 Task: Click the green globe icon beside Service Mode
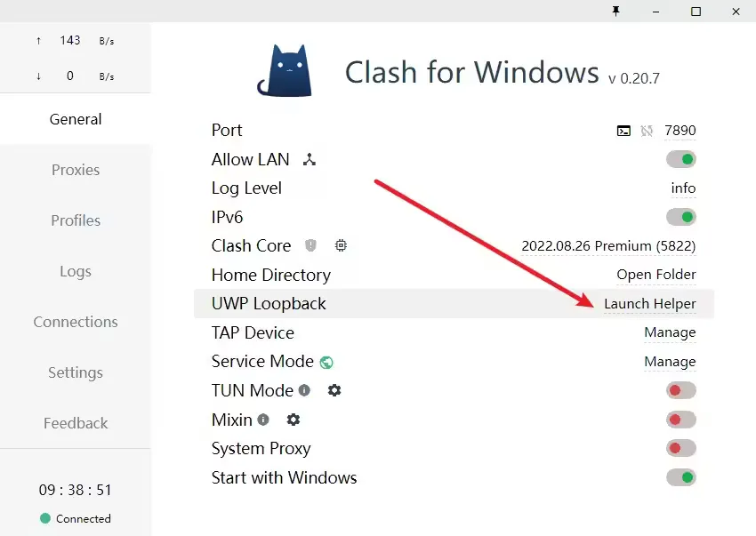pos(326,362)
